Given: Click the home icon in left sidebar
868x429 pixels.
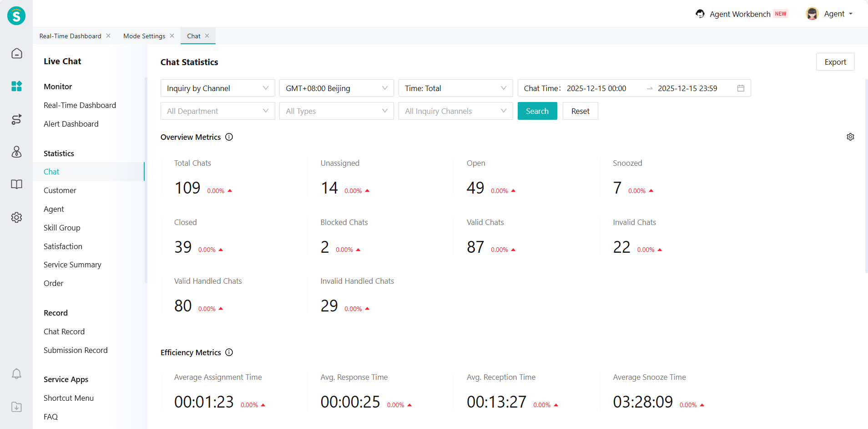Looking at the screenshot, I should pyautogui.click(x=16, y=54).
